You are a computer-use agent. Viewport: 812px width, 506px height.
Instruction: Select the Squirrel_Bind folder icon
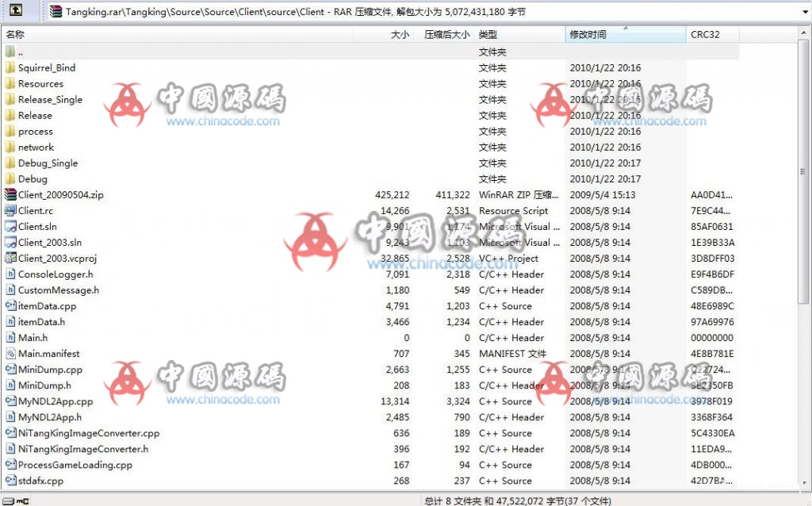pyautogui.click(x=10, y=68)
